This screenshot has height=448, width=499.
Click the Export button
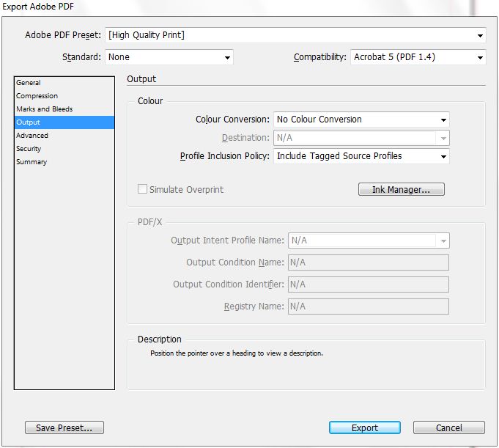(x=365, y=427)
